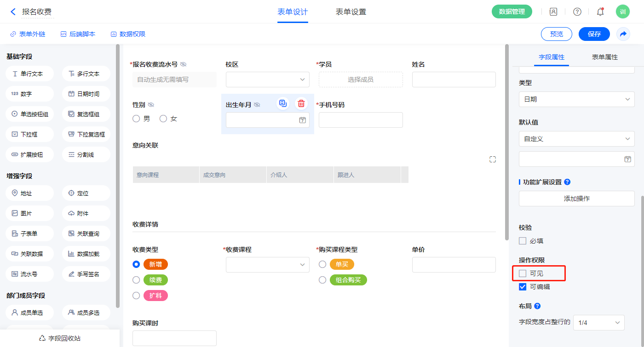Delete the 出生年月 field with trash icon
Screen dimensions: 644x347
coord(301,103)
